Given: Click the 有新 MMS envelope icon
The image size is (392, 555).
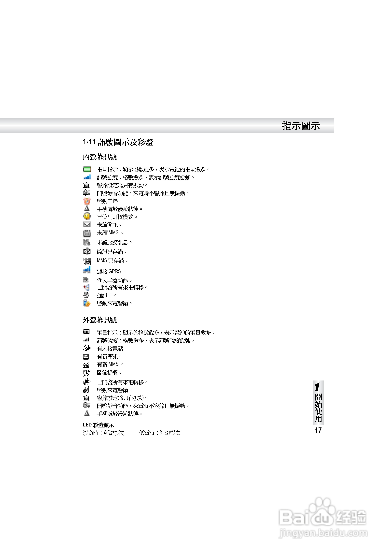Looking at the screenshot, I should (86, 365).
